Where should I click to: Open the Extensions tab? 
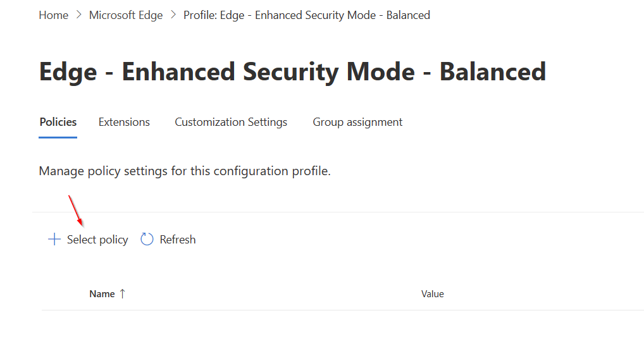pyautogui.click(x=124, y=122)
